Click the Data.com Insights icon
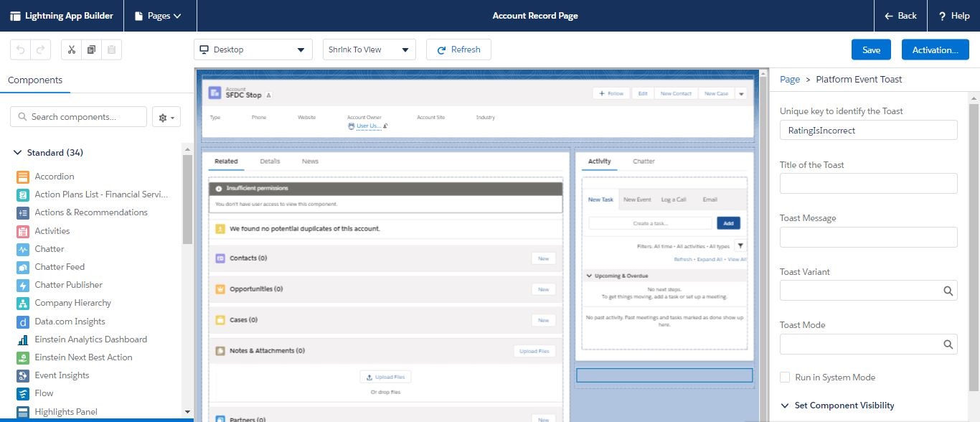This screenshot has height=422, width=980. 22,322
